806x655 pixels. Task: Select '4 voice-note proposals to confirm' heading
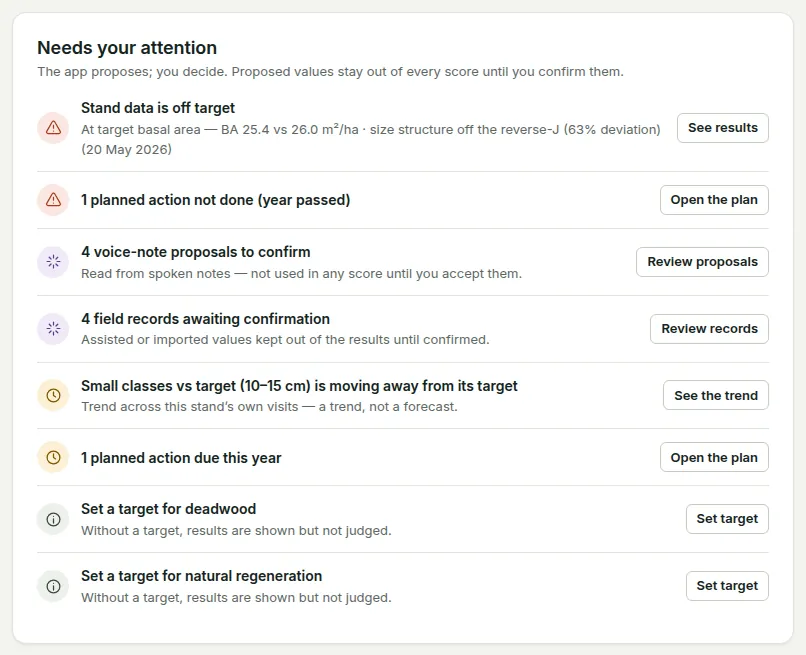pyautogui.click(x=196, y=252)
